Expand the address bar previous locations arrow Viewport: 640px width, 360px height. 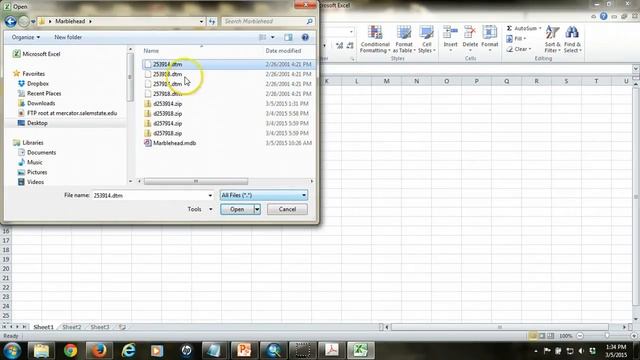201,21
